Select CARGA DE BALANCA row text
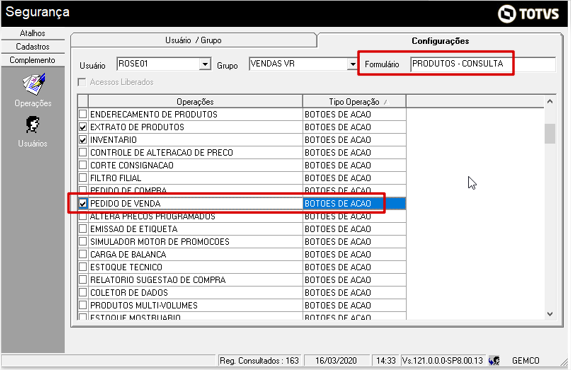This screenshot has width=571, height=370. (128, 255)
